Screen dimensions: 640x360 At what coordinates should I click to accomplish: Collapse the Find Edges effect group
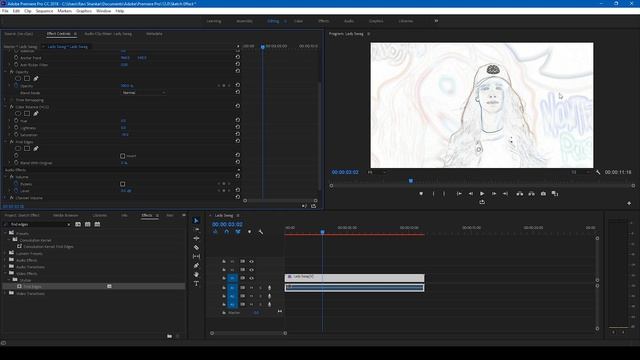[x=6, y=142]
